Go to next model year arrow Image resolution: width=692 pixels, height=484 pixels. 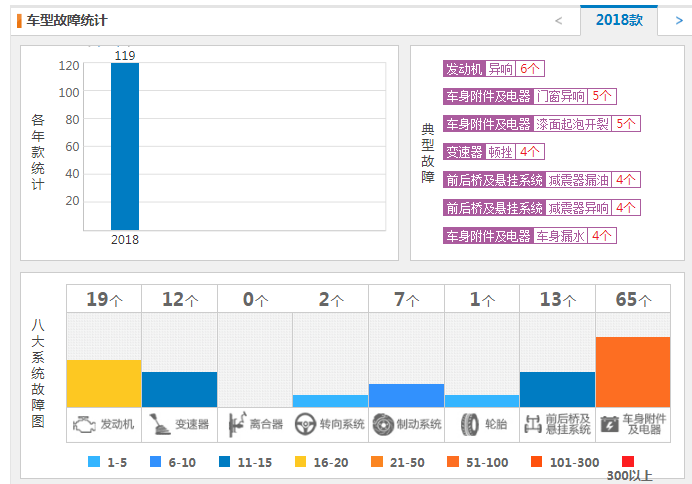pyautogui.click(x=679, y=20)
